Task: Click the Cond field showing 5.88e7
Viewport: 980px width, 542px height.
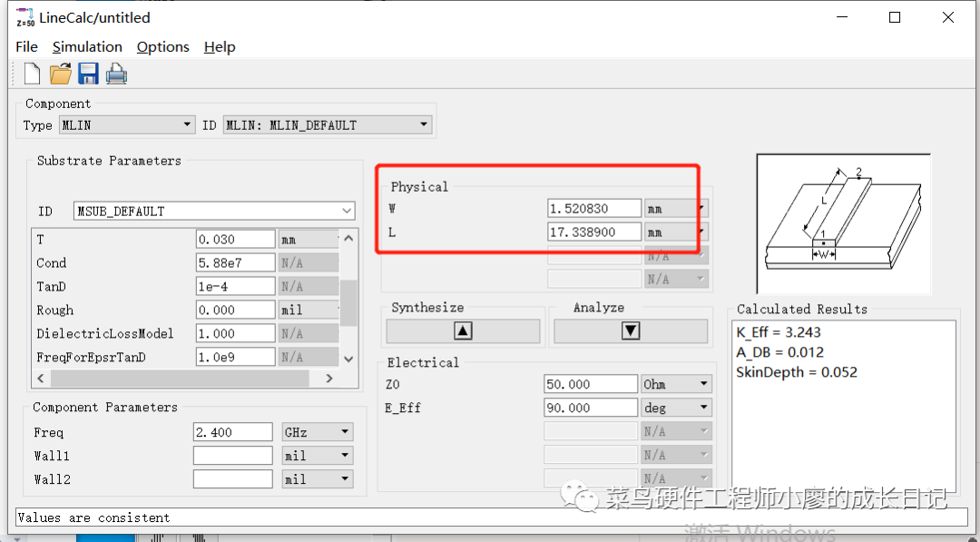Action: [236, 262]
